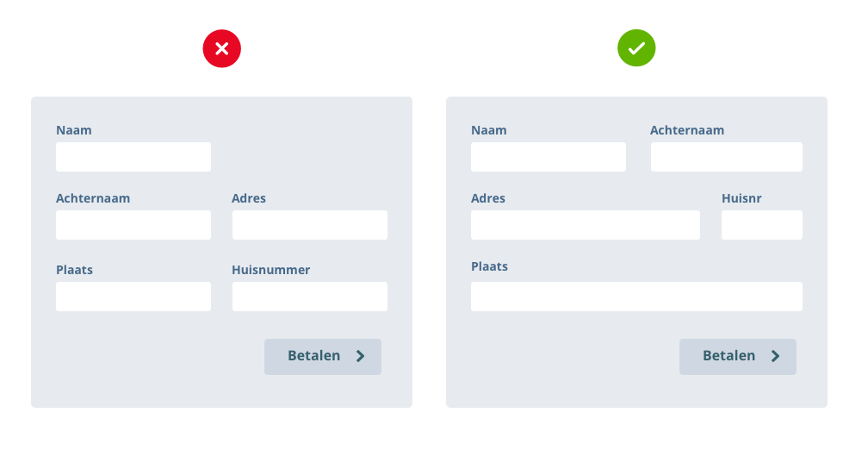Click the wide Adres input in the right form
This screenshot has height=450, width=868.
pos(586,225)
